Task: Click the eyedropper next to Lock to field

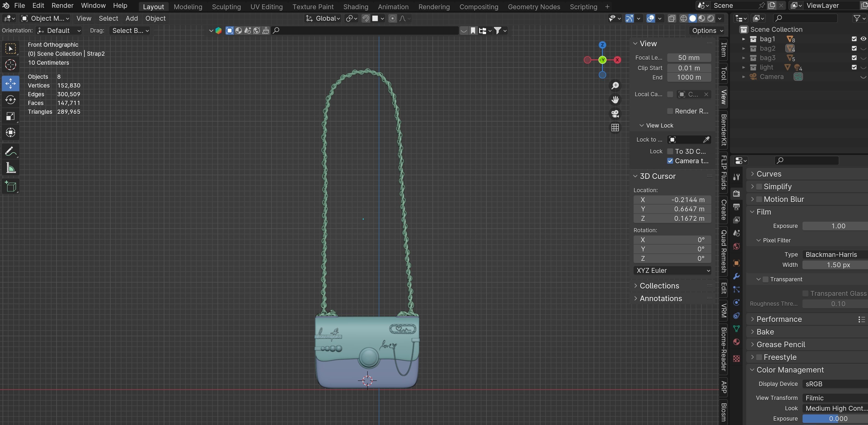Action: pyautogui.click(x=706, y=140)
